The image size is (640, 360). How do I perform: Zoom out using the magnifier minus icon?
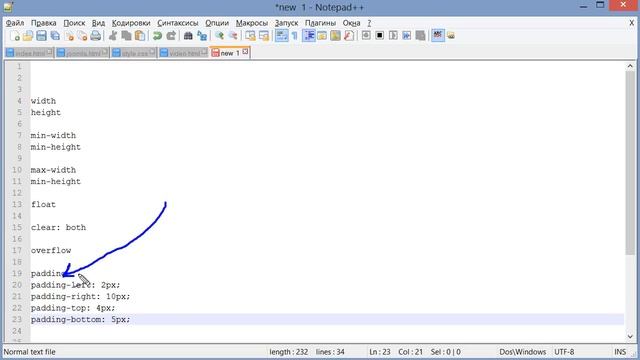(233, 36)
